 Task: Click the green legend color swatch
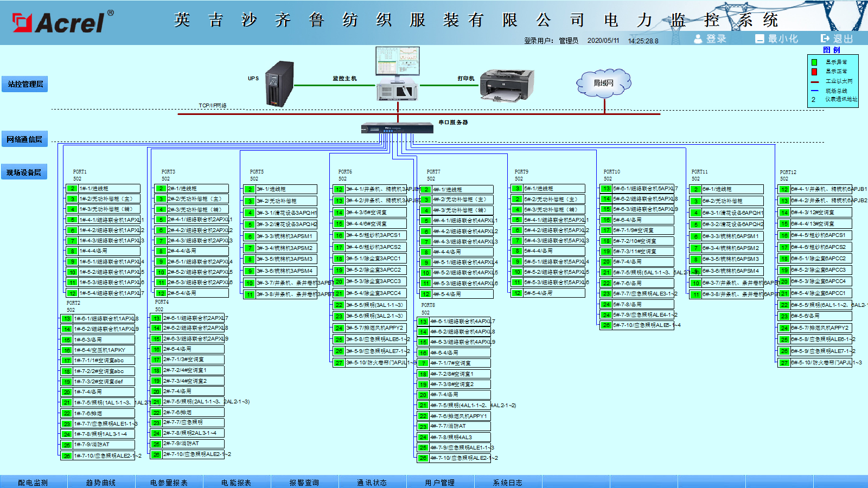tap(814, 62)
